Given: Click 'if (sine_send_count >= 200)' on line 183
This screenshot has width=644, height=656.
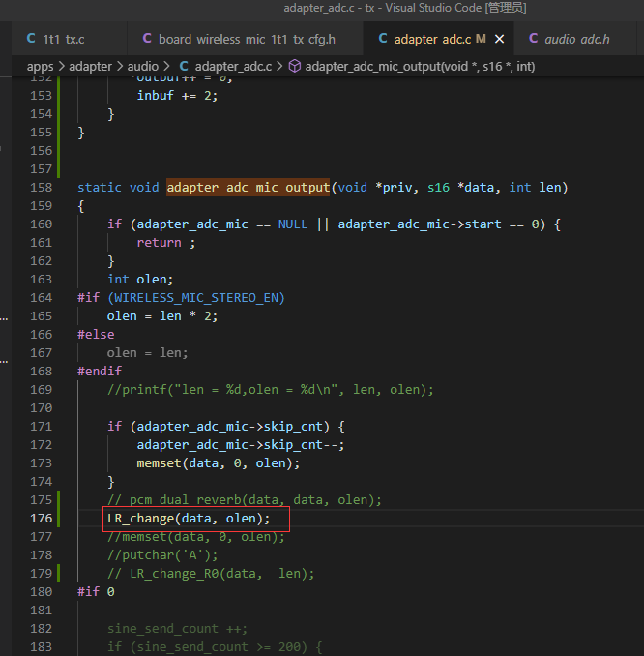Looking at the screenshot, I should (207, 647).
